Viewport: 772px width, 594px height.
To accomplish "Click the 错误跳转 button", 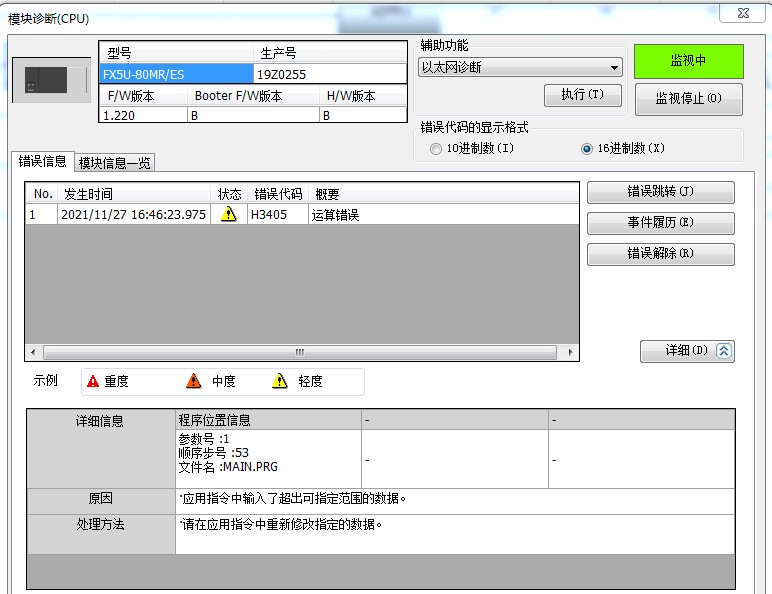I will [660, 192].
